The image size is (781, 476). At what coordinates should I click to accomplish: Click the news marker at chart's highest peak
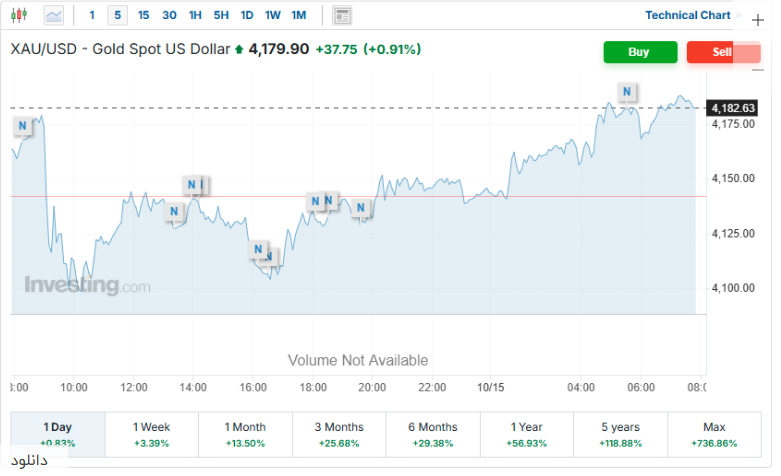point(627,92)
